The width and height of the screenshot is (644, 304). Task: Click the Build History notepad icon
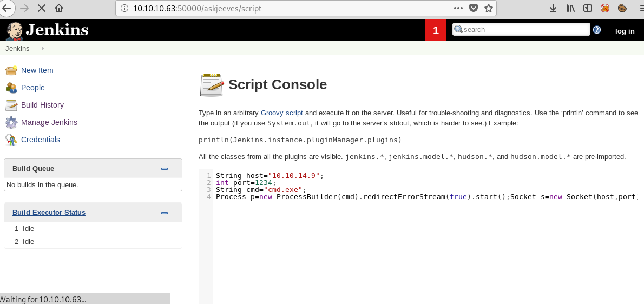[x=11, y=105]
